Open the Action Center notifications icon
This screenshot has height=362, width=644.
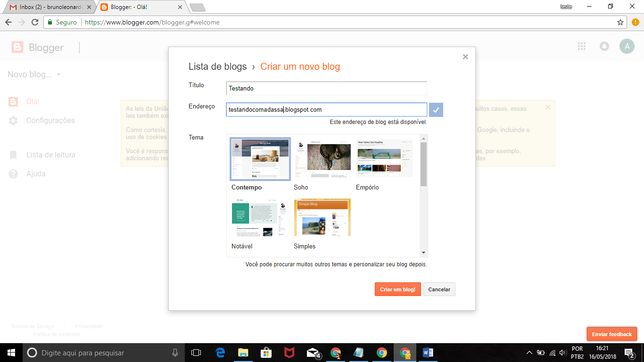[629, 353]
